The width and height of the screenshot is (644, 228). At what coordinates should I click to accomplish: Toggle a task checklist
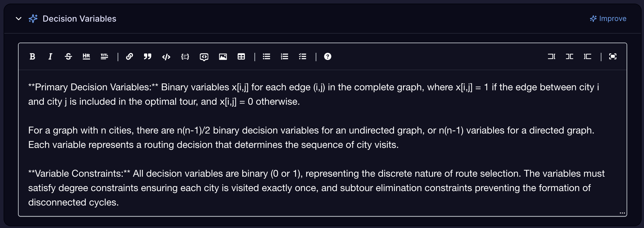point(302,57)
